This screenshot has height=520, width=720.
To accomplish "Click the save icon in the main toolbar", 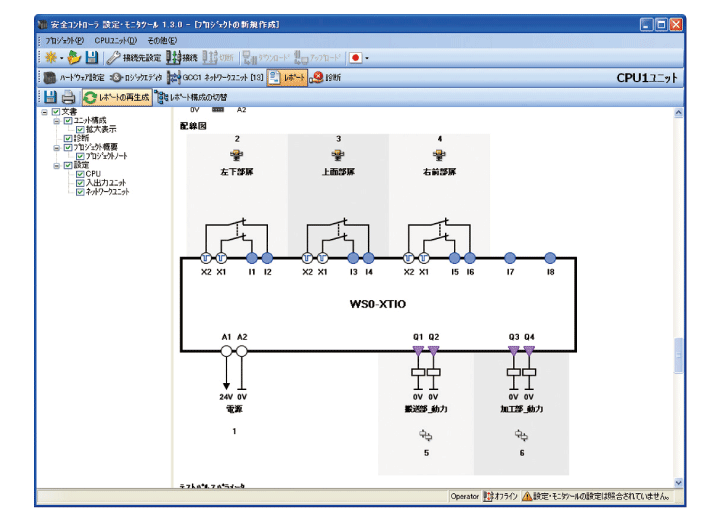I will coord(91,58).
